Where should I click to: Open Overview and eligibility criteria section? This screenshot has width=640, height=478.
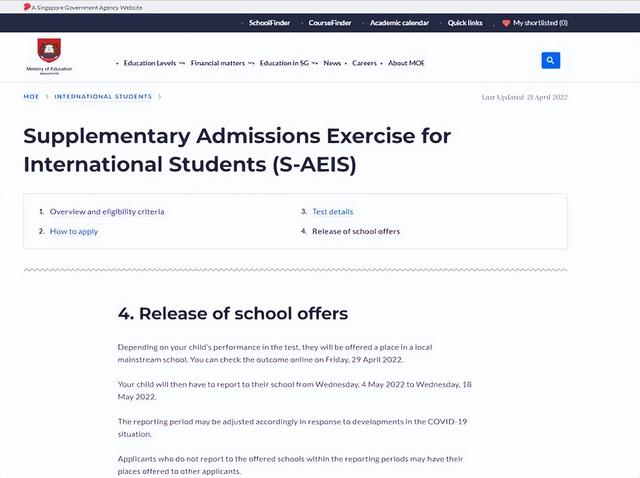(107, 211)
